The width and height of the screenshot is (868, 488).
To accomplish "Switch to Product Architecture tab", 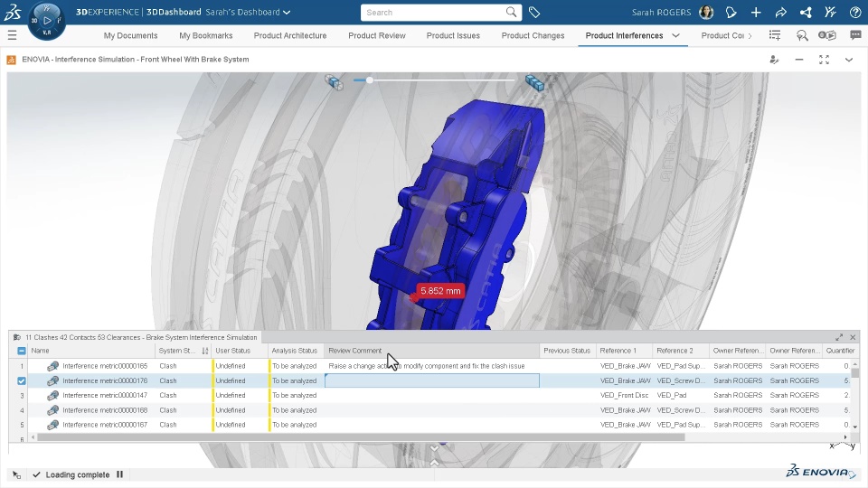I will [290, 35].
